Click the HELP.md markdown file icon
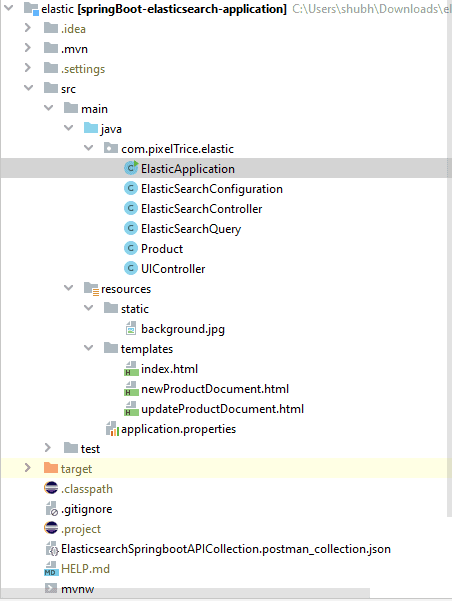 click(51, 568)
